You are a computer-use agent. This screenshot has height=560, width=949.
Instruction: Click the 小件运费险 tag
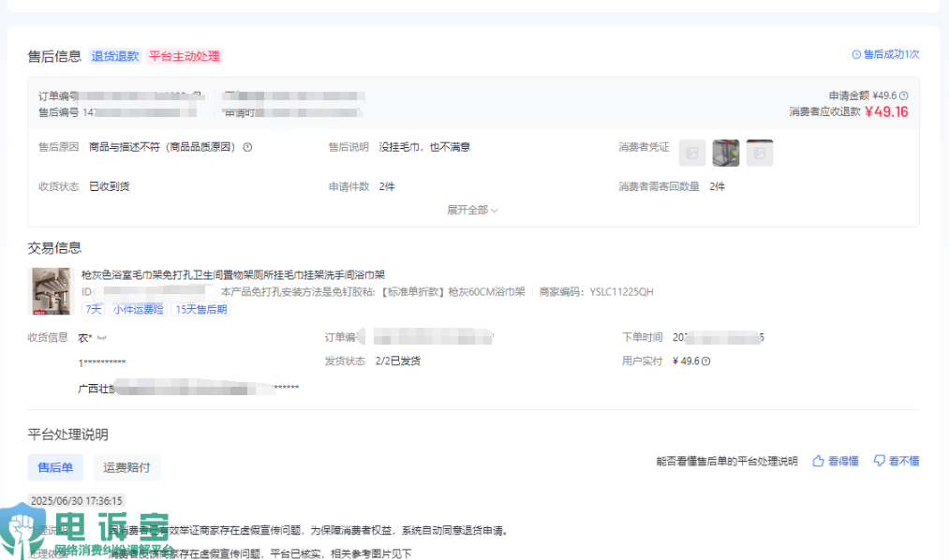138,309
